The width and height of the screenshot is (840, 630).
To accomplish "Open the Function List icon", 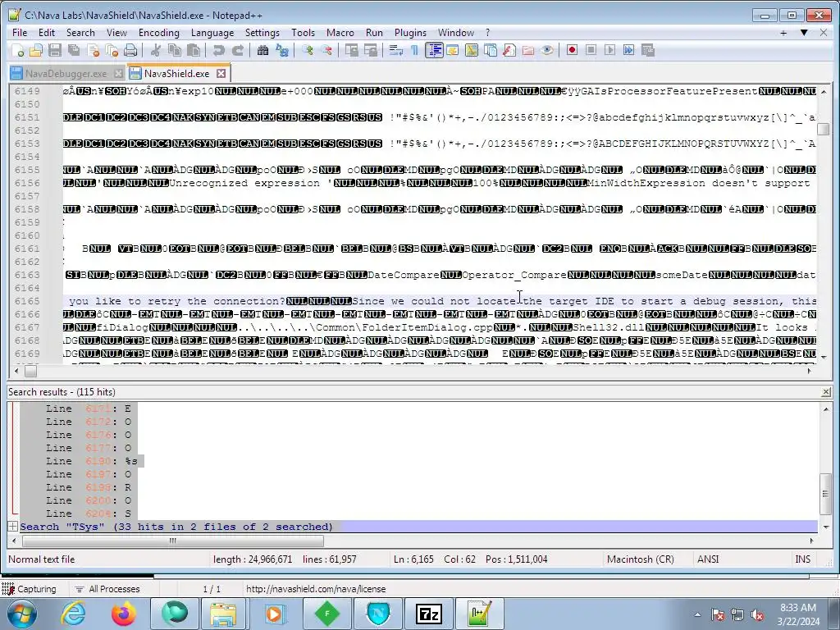I will click(509, 50).
